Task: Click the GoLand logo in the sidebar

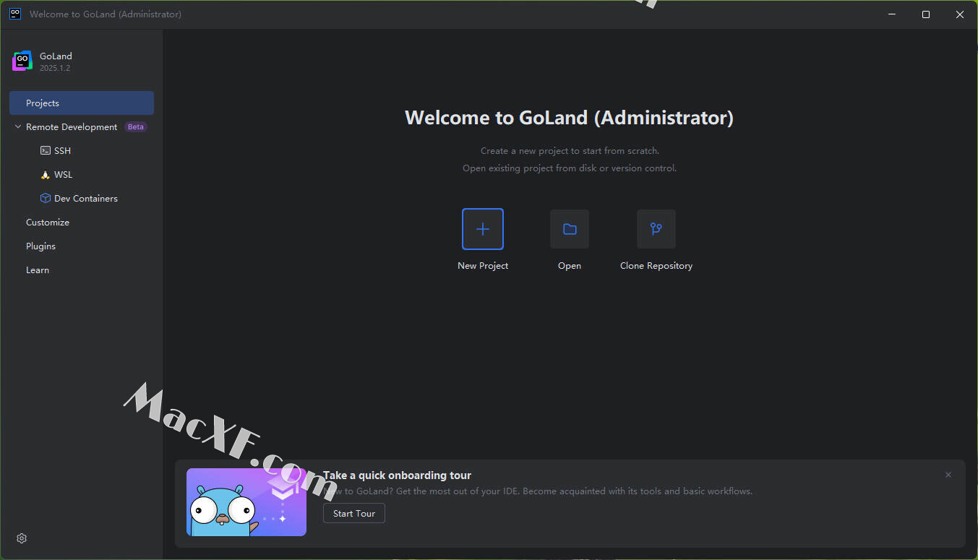Action: [x=22, y=61]
